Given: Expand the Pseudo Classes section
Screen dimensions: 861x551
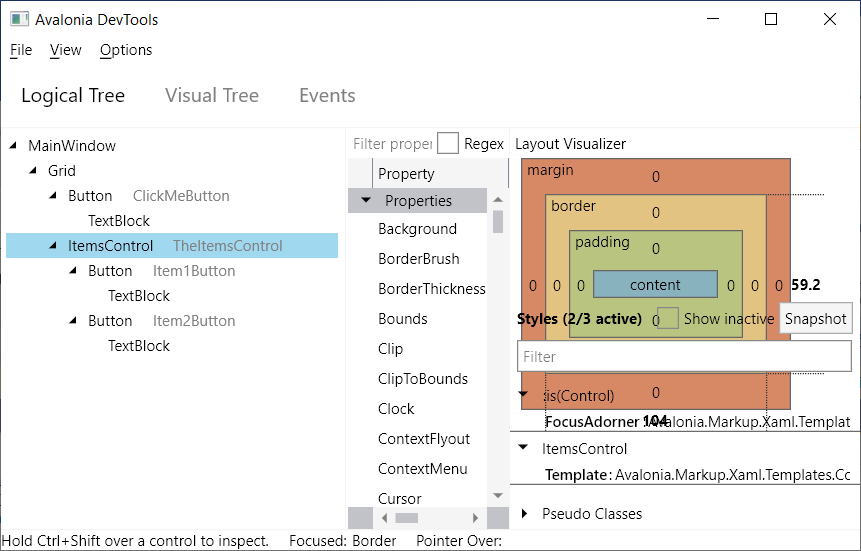Looking at the screenshot, I should pos(524,513).
